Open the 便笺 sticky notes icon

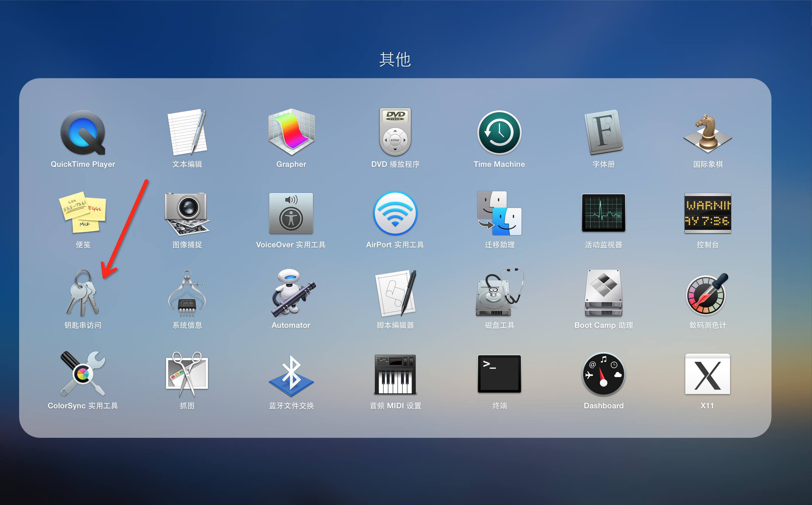83,213
